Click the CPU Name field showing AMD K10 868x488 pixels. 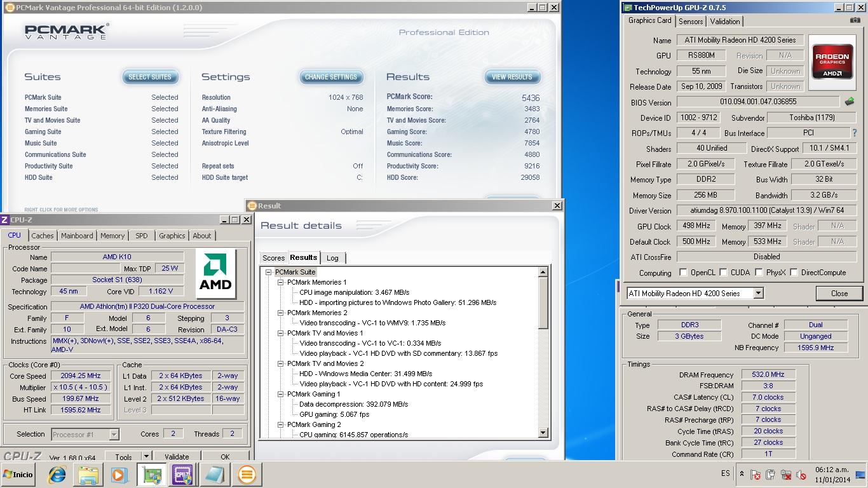coord(118,257)
